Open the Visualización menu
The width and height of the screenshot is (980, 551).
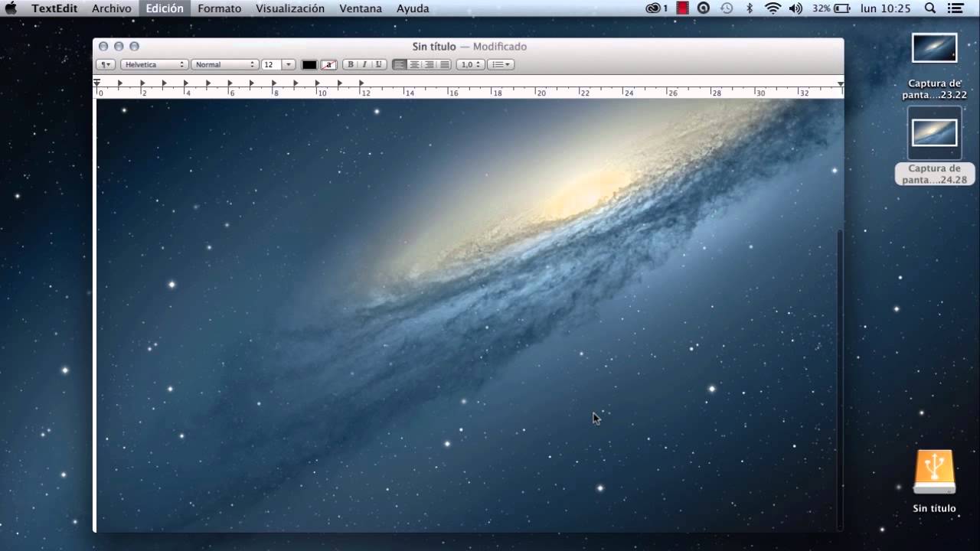[x=290, y=8]
